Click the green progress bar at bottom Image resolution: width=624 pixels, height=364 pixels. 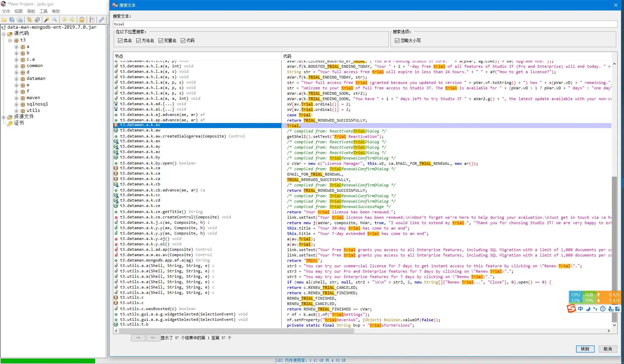(48, 361)
